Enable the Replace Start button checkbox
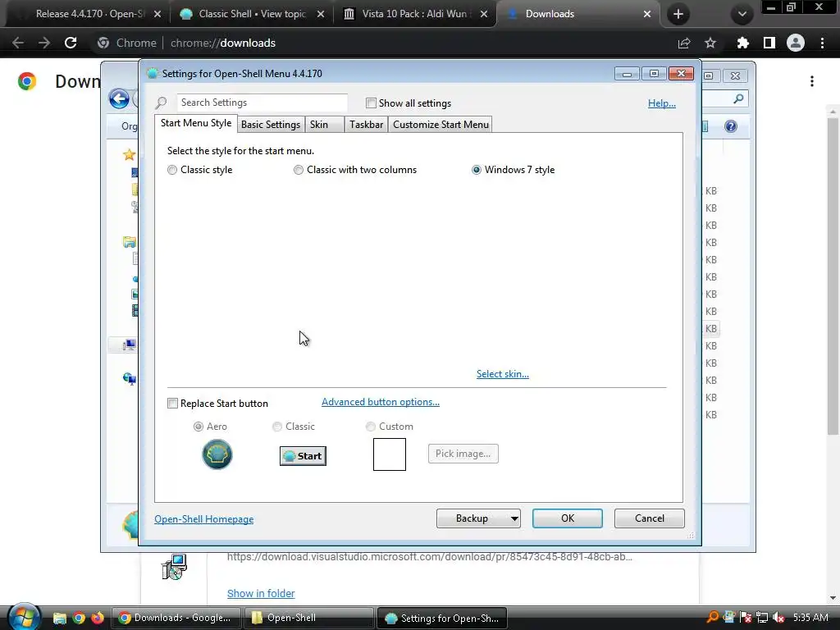 tap(172, 404)
